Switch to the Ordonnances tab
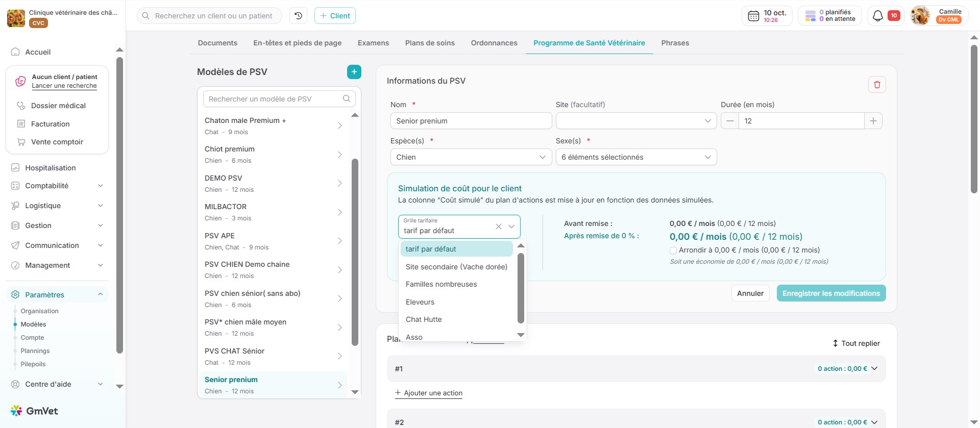Viewport: 980px width, 428px height. click(x=494, y=43)
